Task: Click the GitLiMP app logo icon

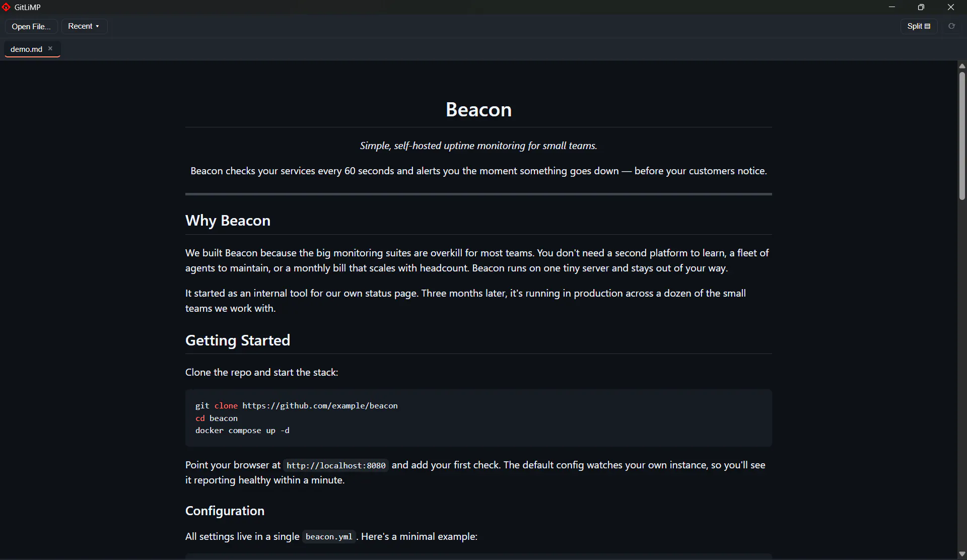Action: tap(6, 7)
